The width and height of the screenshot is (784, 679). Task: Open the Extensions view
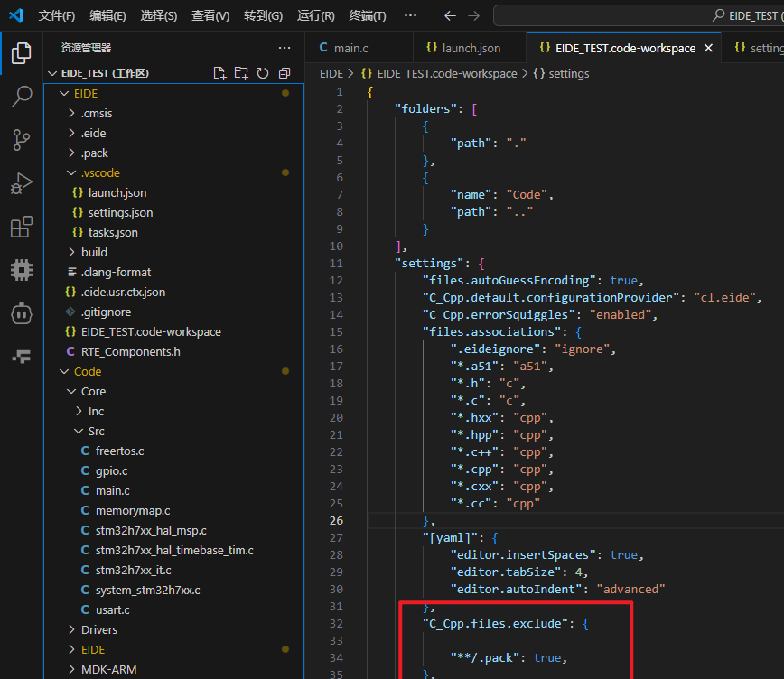(22, 227)
